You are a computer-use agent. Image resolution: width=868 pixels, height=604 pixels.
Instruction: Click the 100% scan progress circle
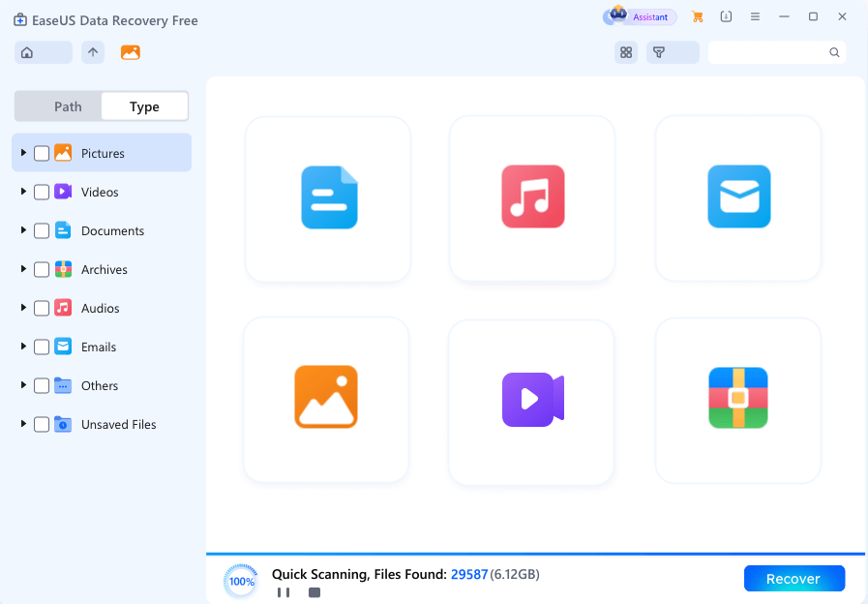241,582
